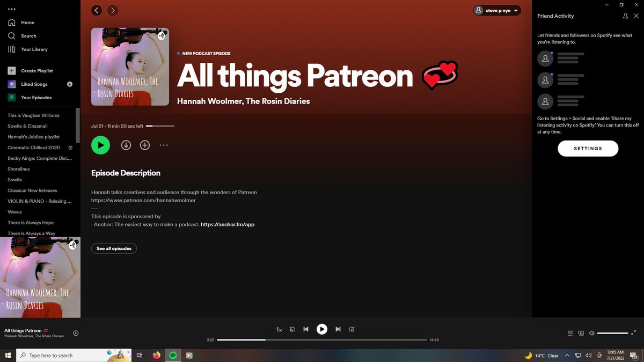Seek using the playback progress bar
Viewport: 644px width, 362px height.
click(x=322, y=339)
